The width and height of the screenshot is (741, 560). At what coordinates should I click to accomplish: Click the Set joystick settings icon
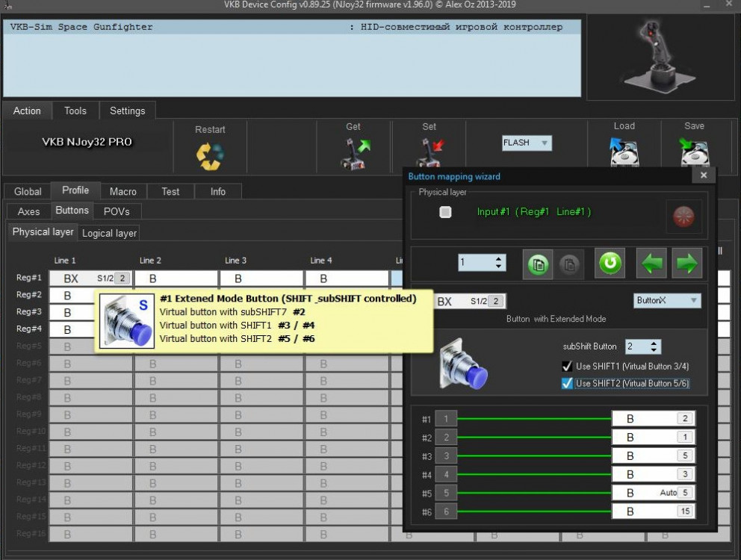coord(429,155)
